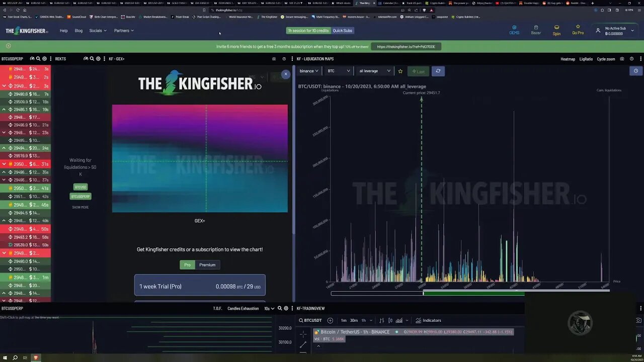Toggle the BTCUSD filter tag
Viewport: 644px width, 362px height.
(x=80, y=187)
